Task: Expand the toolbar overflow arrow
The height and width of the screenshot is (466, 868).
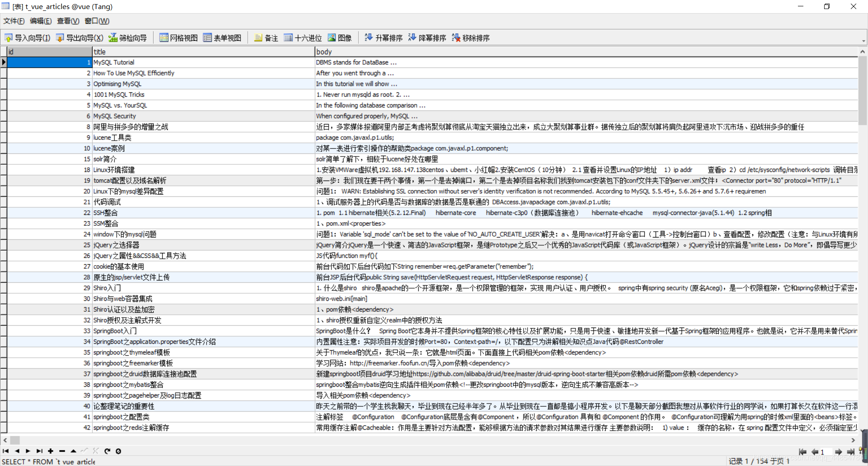Action: click(x=863, y=41)
